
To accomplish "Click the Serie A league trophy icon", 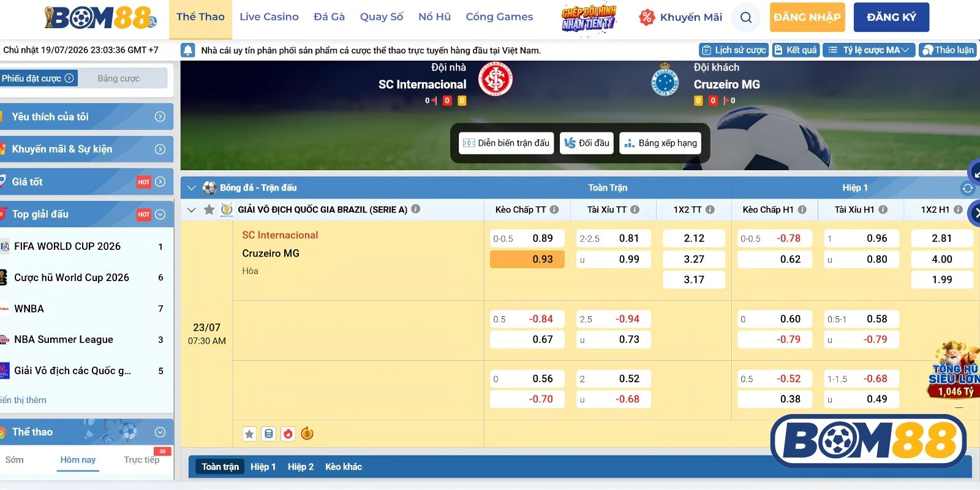I will 227,209.
